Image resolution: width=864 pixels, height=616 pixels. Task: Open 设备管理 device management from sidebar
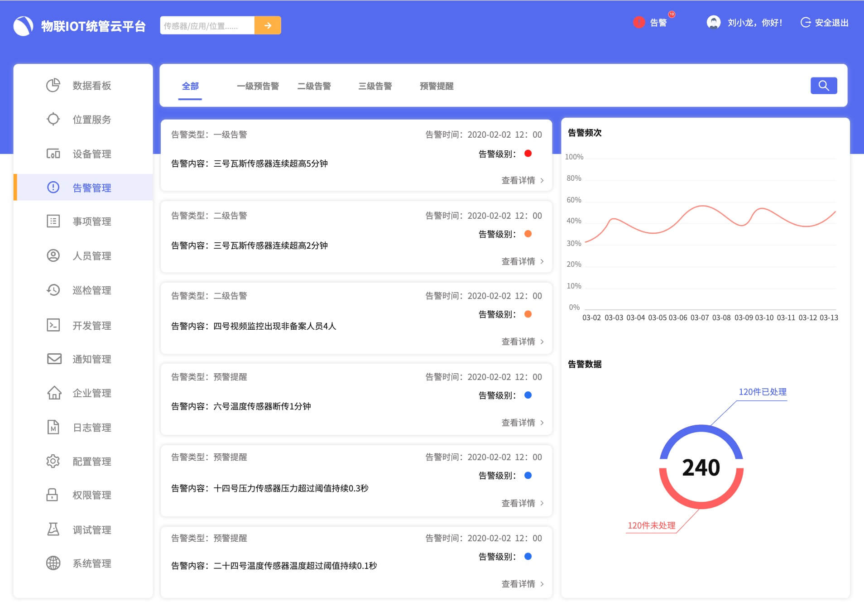(53, 154)
